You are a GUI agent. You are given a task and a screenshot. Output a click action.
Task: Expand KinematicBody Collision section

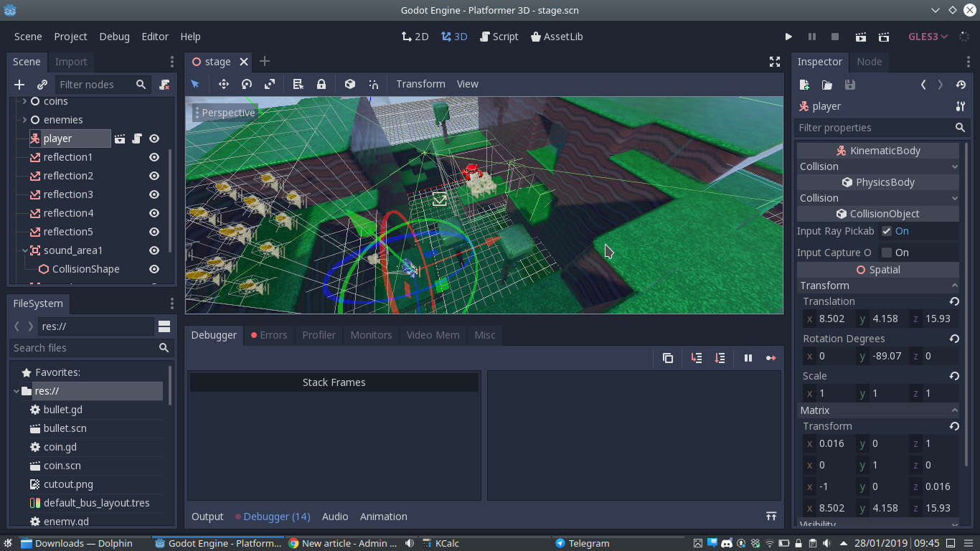point(878,166)
